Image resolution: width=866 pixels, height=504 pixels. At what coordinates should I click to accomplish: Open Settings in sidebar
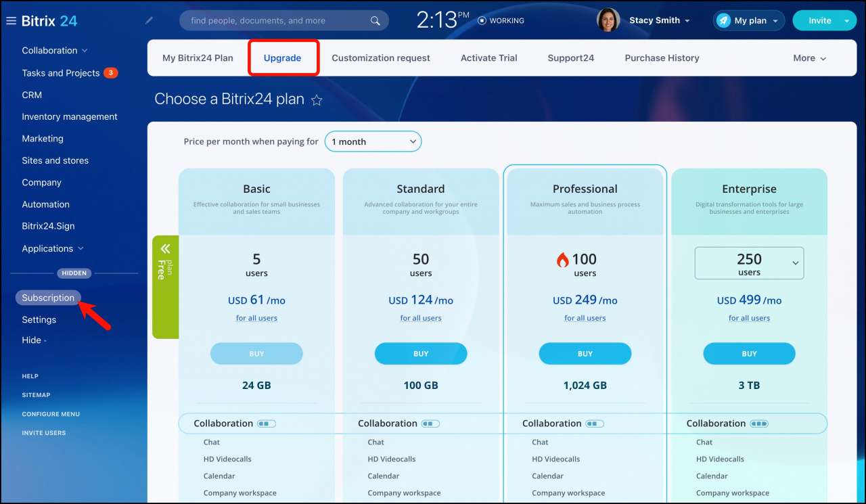point(39,320)
